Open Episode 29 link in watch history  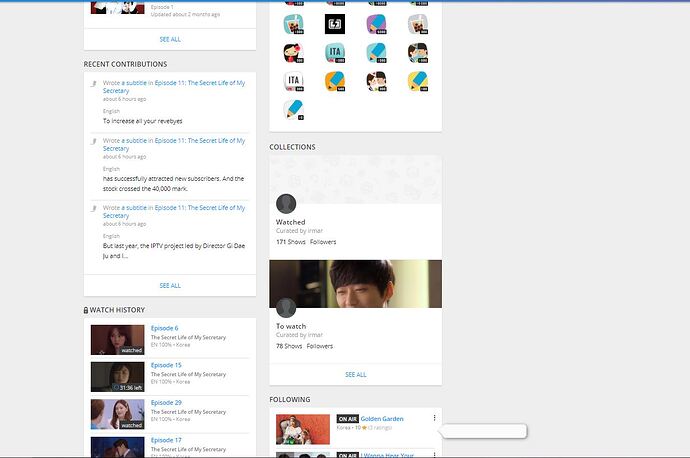pos(165,402)
